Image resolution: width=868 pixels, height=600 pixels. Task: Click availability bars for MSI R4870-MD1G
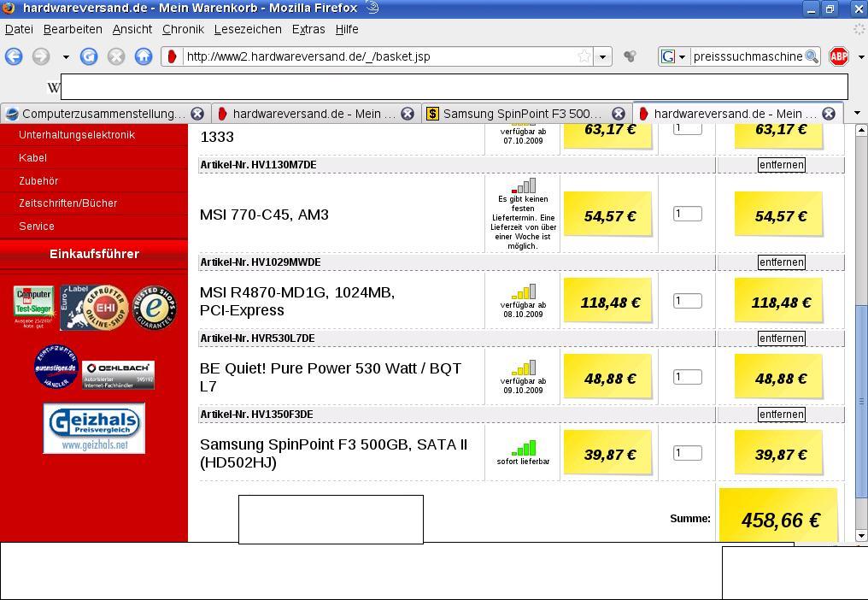pyautogui.click(x=523, y=291)
